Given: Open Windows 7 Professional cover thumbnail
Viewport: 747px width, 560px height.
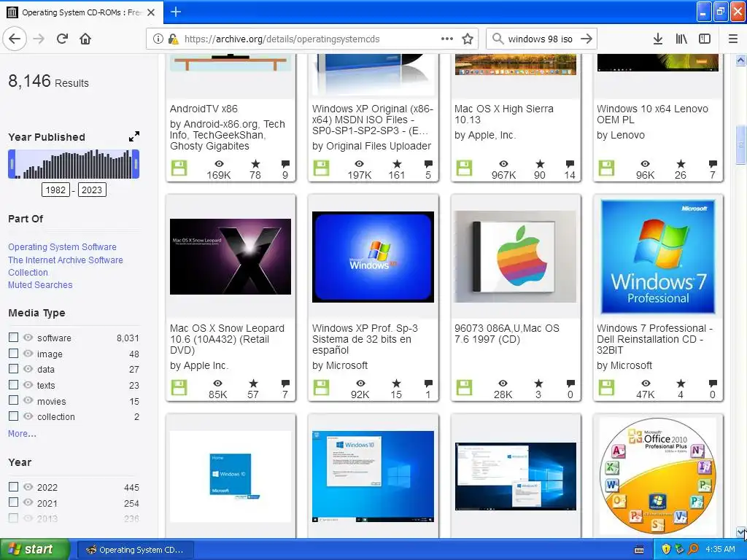Looking at the screenshot, I should pos(658,257).
